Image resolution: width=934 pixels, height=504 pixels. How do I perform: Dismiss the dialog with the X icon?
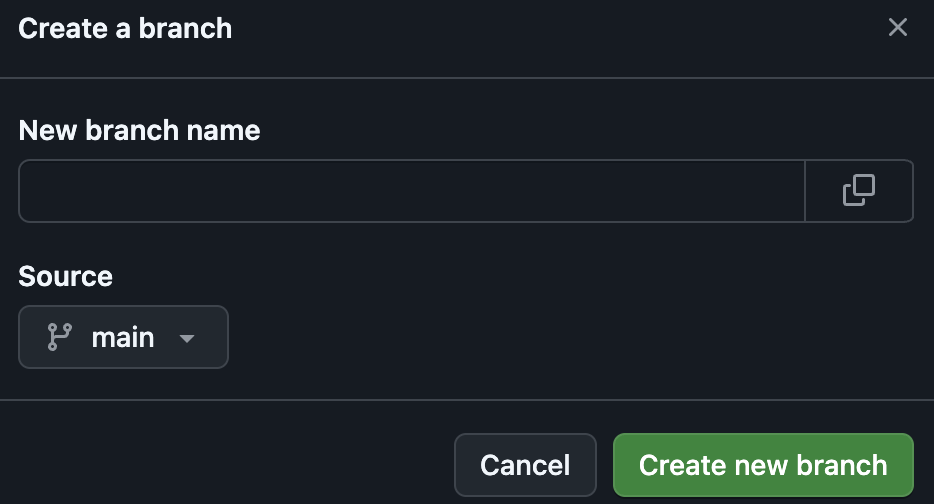897,28
